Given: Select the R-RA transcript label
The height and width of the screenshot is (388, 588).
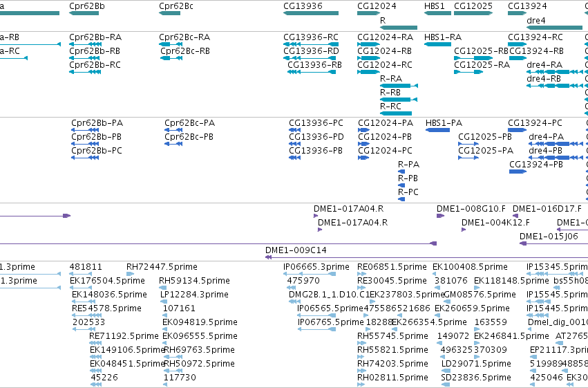Looking at the screenshot, I should [x=391, y=79].
